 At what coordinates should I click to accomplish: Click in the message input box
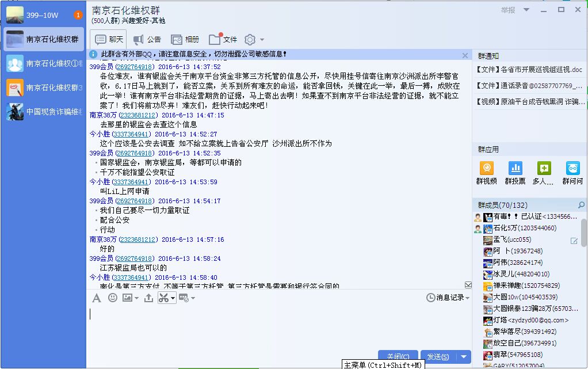(280, 326)
